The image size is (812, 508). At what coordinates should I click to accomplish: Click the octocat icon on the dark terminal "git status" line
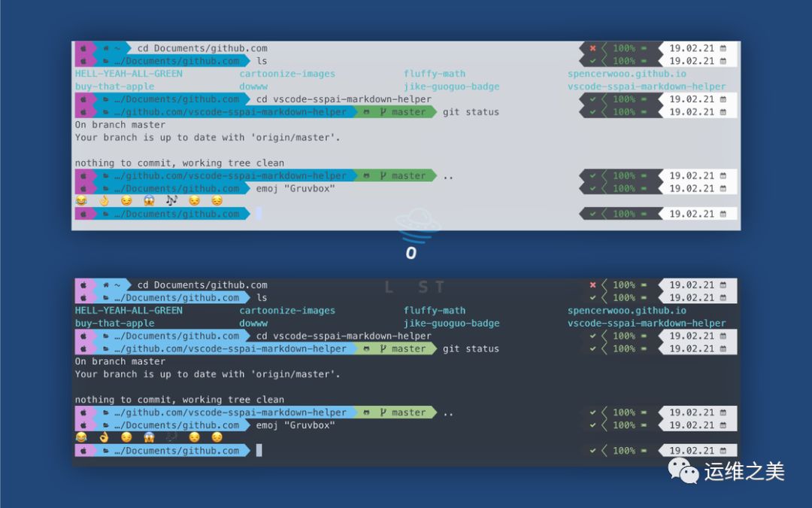(367, 349)
